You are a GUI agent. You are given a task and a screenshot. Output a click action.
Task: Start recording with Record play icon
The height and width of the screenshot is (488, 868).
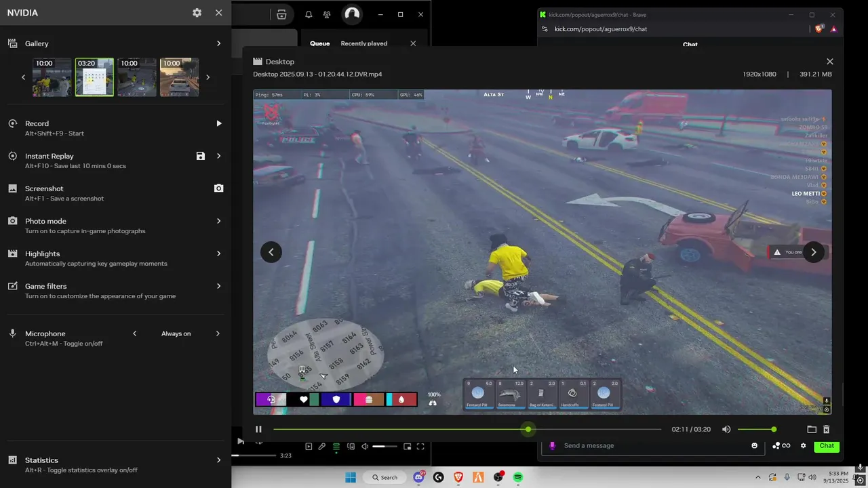click(218, 123)
